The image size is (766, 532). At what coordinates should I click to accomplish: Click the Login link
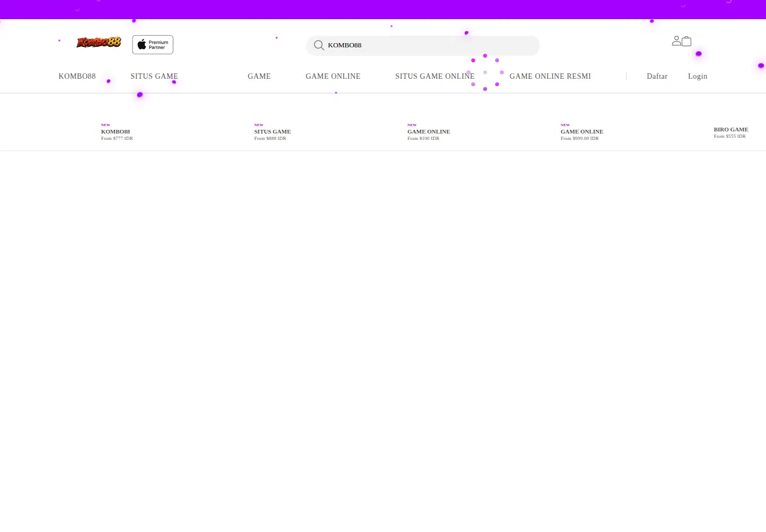tap(697, 76)
